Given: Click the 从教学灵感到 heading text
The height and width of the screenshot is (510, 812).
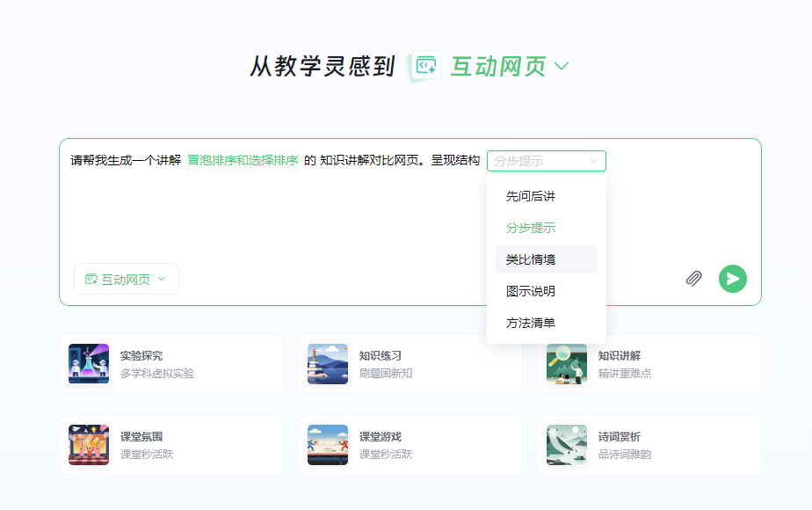Looking at the screenshot, I should pyautogui.click(x=323, y=66).
